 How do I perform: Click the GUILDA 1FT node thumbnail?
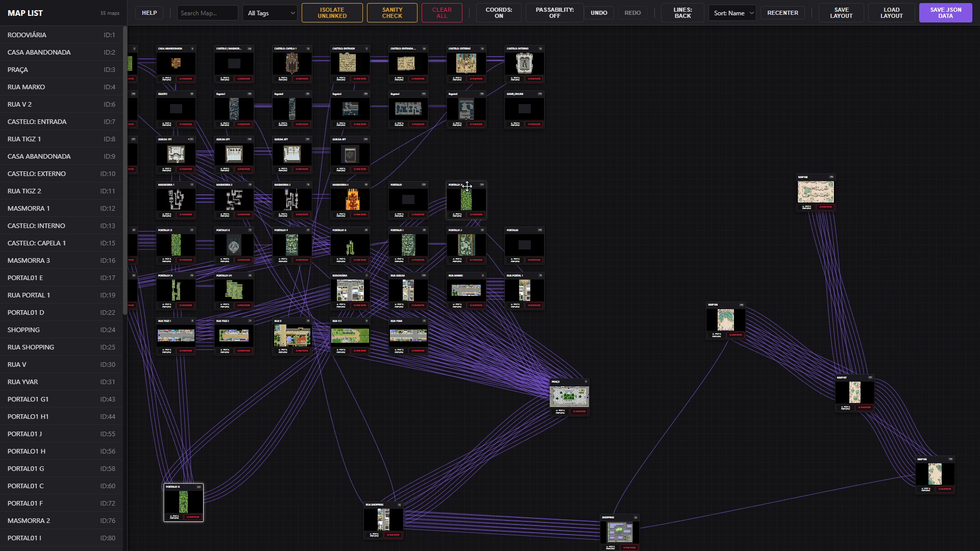tap(176, 154)
